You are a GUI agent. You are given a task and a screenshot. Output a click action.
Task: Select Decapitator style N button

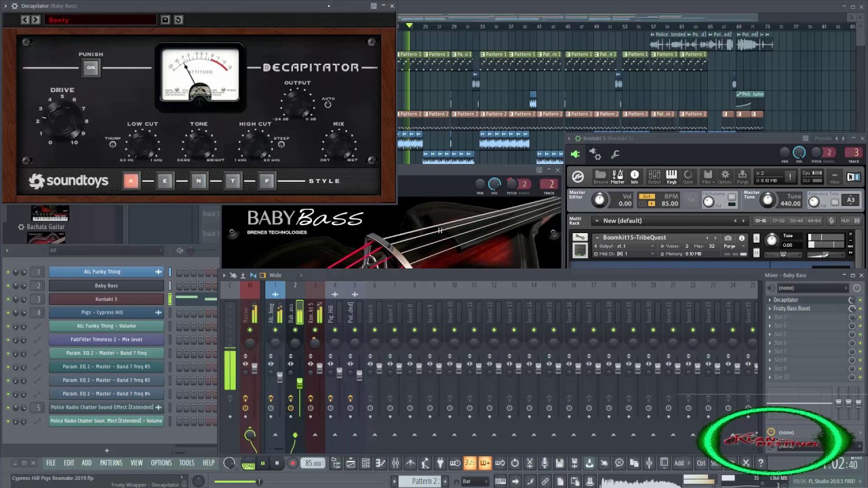click(x=199, y=181)
